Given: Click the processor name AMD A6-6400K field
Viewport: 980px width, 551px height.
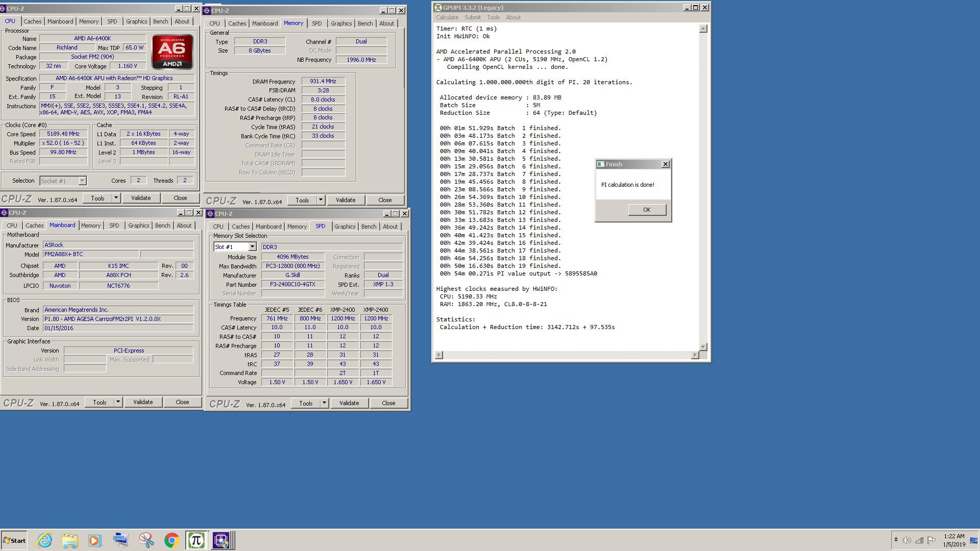Looking at the screenshot, I should [92, 38].
